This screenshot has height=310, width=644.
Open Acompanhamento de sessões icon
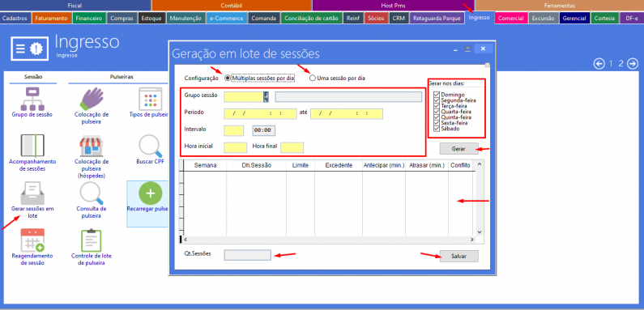click(32, 146)
